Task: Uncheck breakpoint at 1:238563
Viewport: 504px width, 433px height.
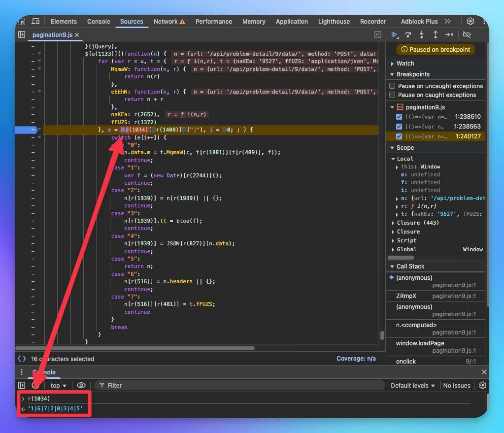Action: pos(399,127)
